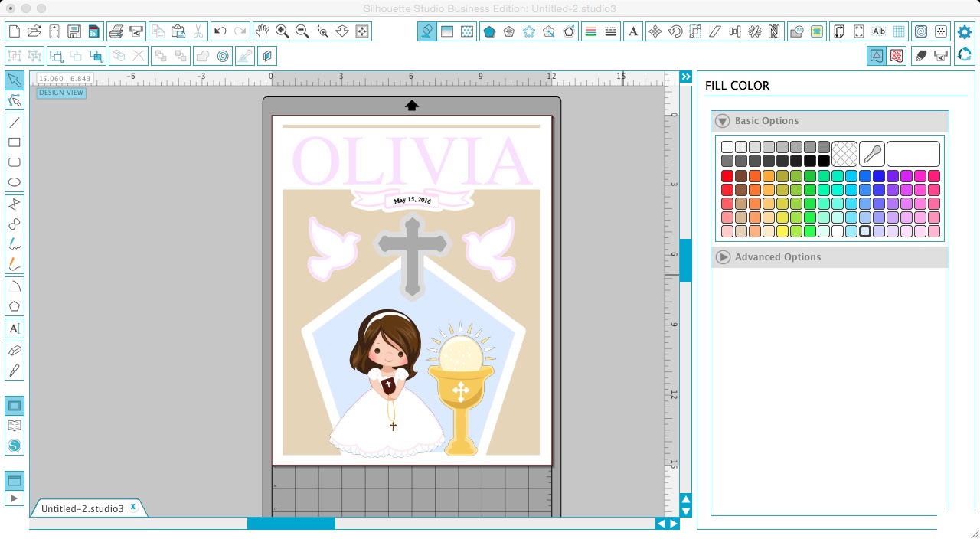Image resolution: width=980 pixels, height=539 pixels.
Task: Collapse the Basic Options section
Action: (722, 120)
